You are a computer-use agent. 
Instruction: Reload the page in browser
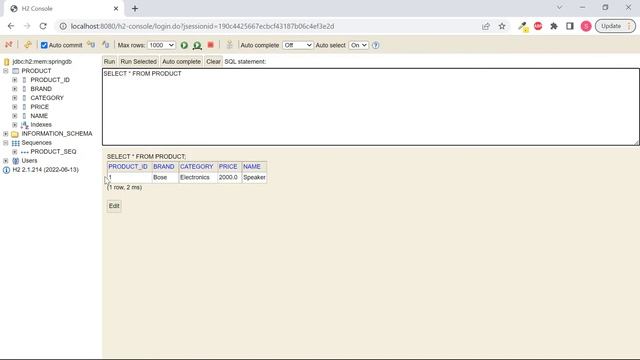(x=43, y=26)
